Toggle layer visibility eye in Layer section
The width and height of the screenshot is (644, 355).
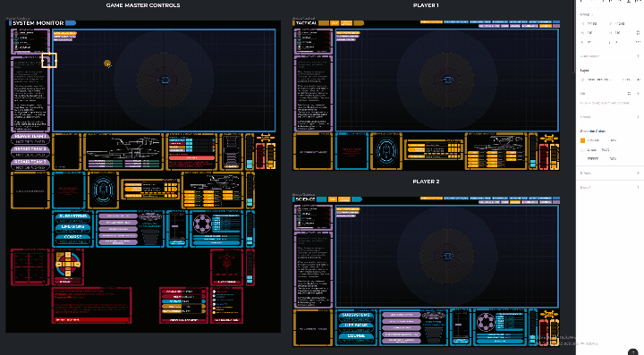tap(639, 80)
